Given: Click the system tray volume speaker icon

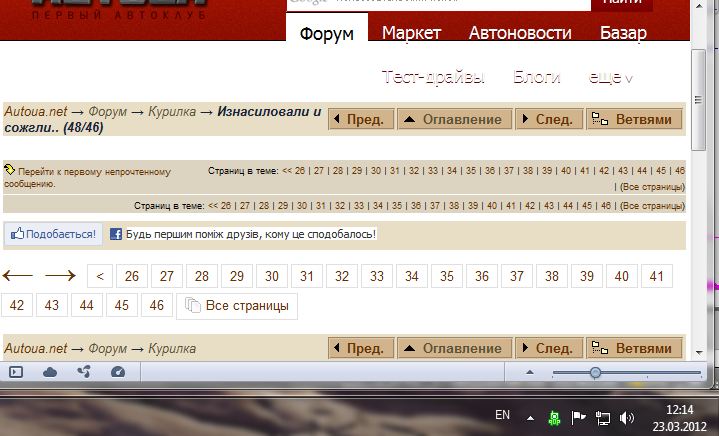Looking at the screenshot, I should [627, 417].
